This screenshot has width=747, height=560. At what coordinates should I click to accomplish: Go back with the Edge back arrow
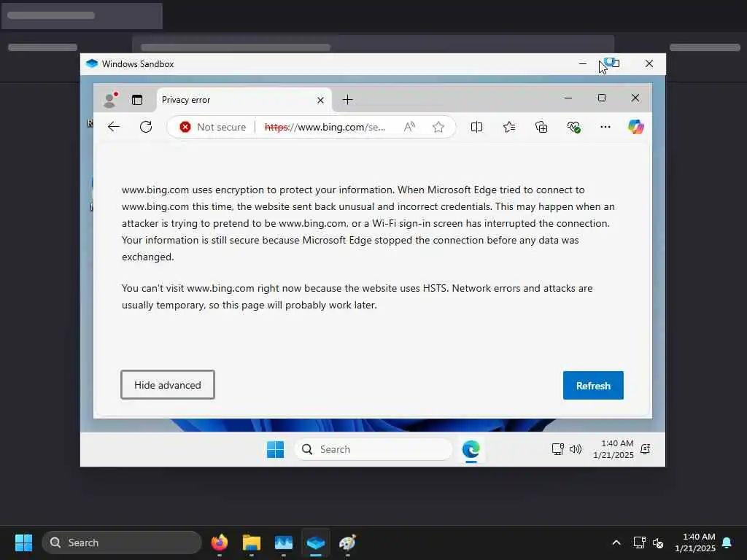tap(113, 127)
